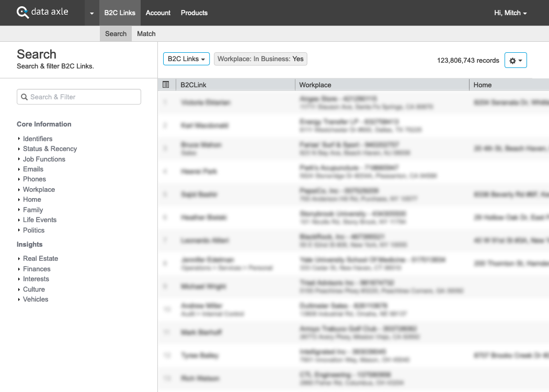Open the B2C Links filter dropdown
Image resolution: width=549 pixels, height=392 pixels.
pyautogui.click(x=186, y=59)
